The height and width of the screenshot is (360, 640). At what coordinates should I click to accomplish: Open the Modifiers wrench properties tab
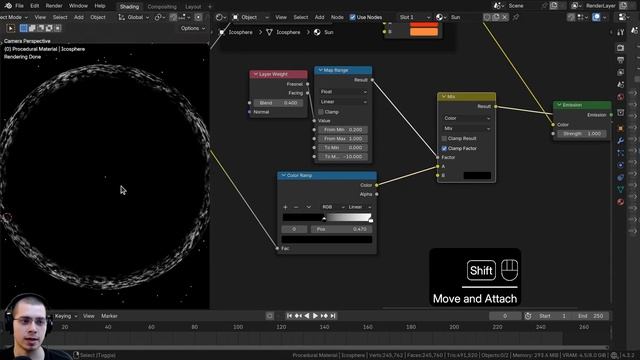click(620, 141)
